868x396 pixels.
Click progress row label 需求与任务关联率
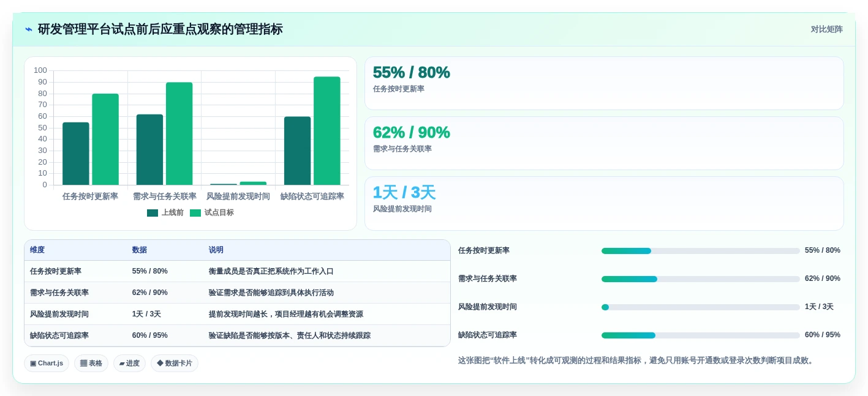click(488, 278)
